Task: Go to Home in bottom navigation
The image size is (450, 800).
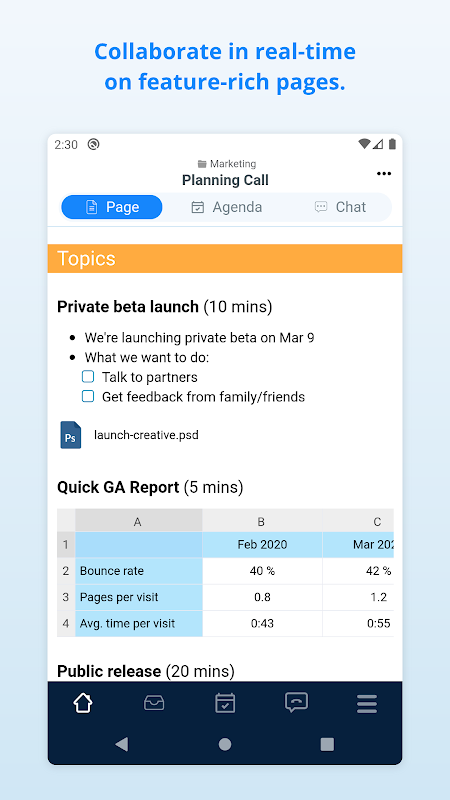Action: [x=83, y=704]
